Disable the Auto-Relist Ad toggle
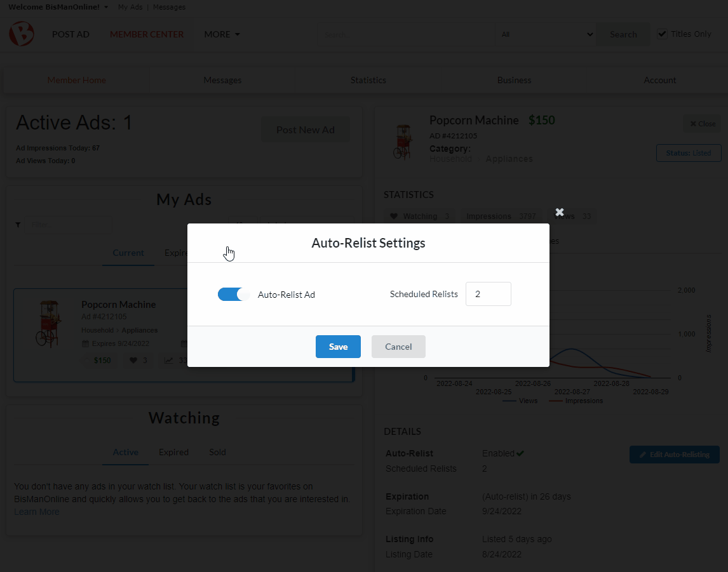 pos(233,294)
